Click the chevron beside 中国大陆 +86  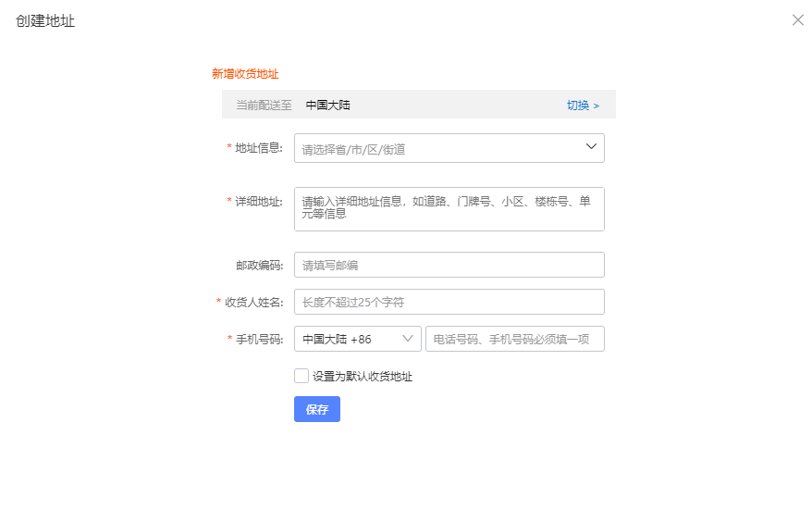coord(408,340)
